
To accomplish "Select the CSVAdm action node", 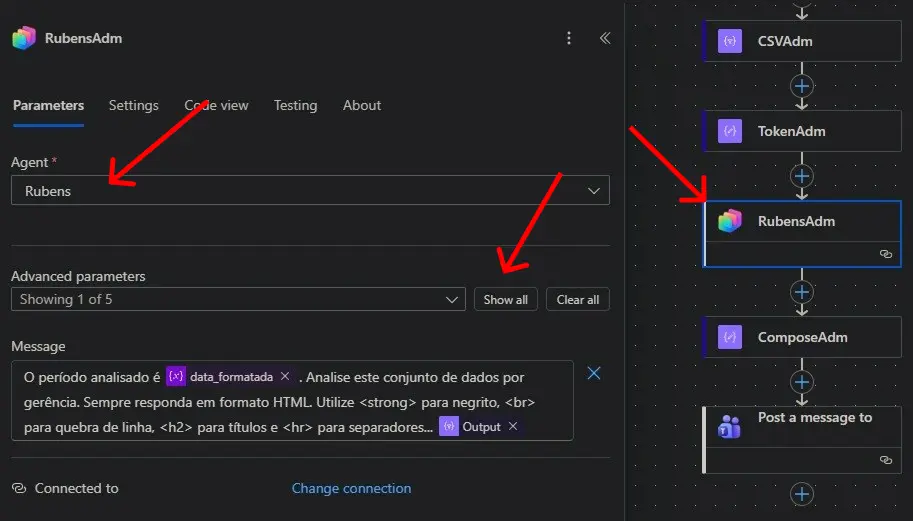I will click(x=802, y=41).
